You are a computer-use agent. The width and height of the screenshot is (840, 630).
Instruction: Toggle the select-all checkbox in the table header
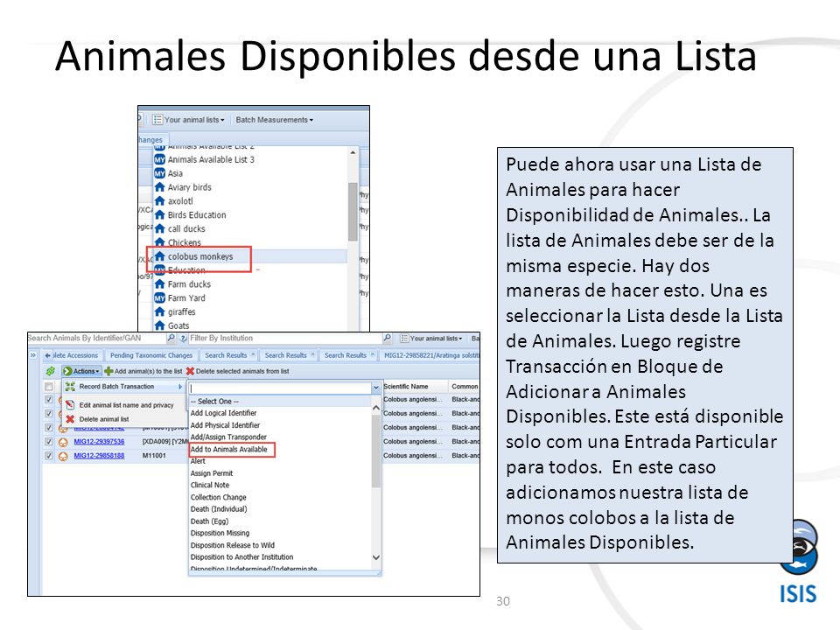pyautogui.click(x=49, y=386)
